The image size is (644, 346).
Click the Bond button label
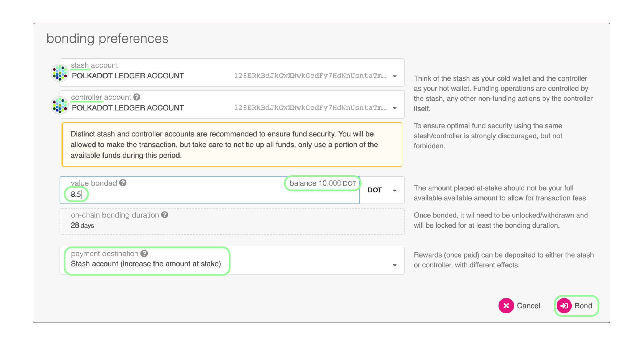coord(583,306)
